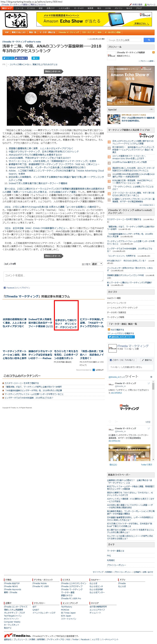Open the ニュース tab in the top bar

19,8
